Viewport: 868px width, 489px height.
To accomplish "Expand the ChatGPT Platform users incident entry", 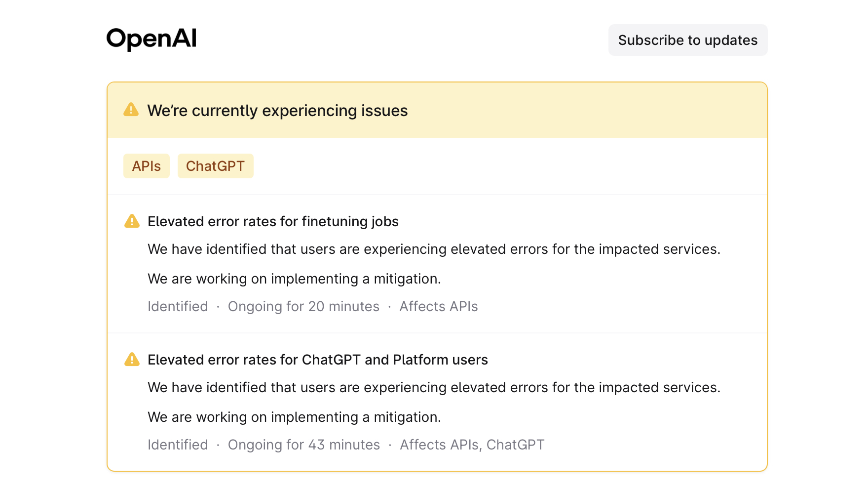I will coord(317,360).
